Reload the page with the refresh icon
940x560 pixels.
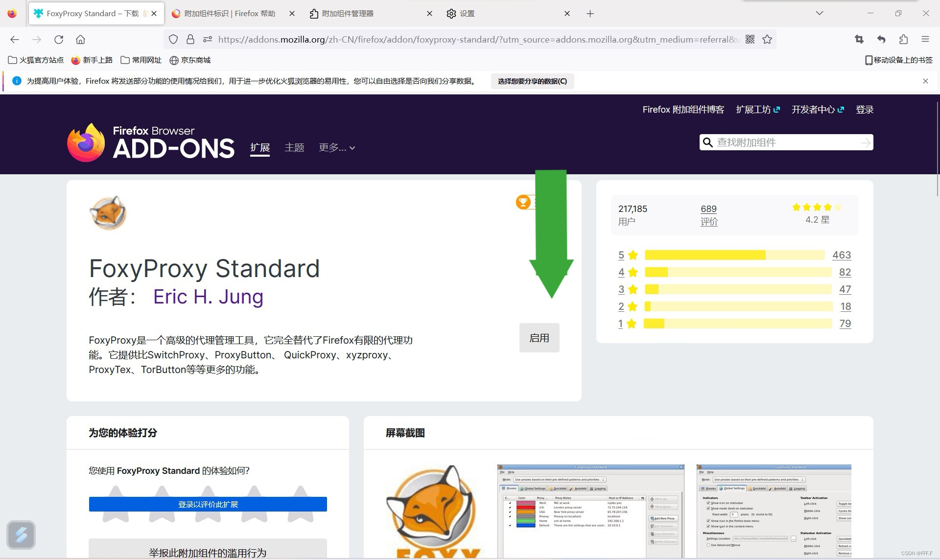click(59, 40)
